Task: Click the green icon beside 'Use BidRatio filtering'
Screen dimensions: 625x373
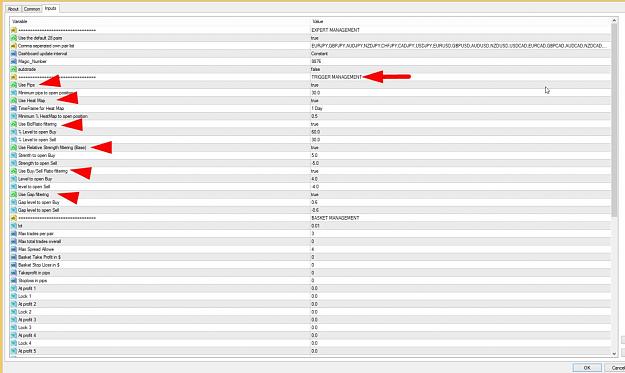Action: point(14,124)
